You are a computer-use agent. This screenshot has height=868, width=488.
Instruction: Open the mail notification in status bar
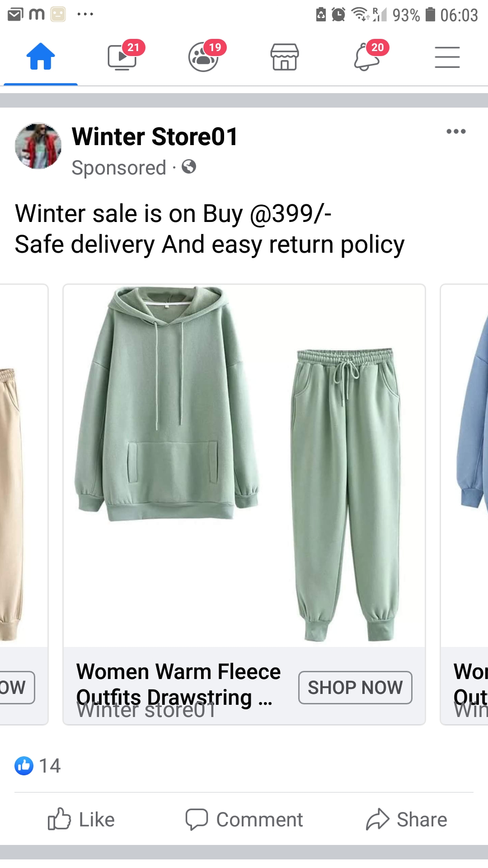click(x=15, y=15)
